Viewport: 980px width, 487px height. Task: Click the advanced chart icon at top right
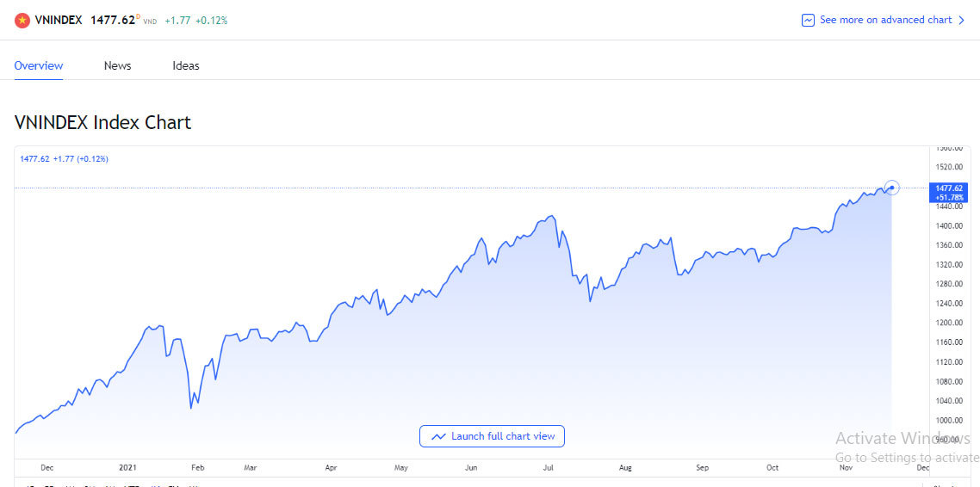tap(808, 20)
